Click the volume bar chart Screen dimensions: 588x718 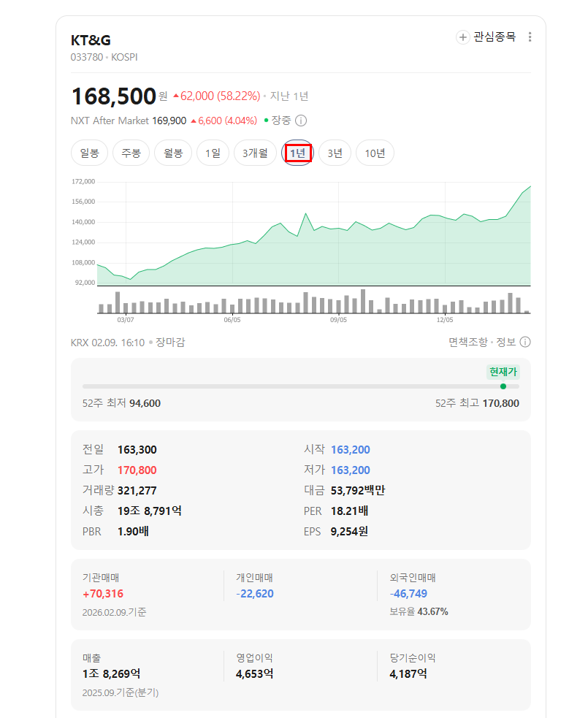tap(314, 302)
